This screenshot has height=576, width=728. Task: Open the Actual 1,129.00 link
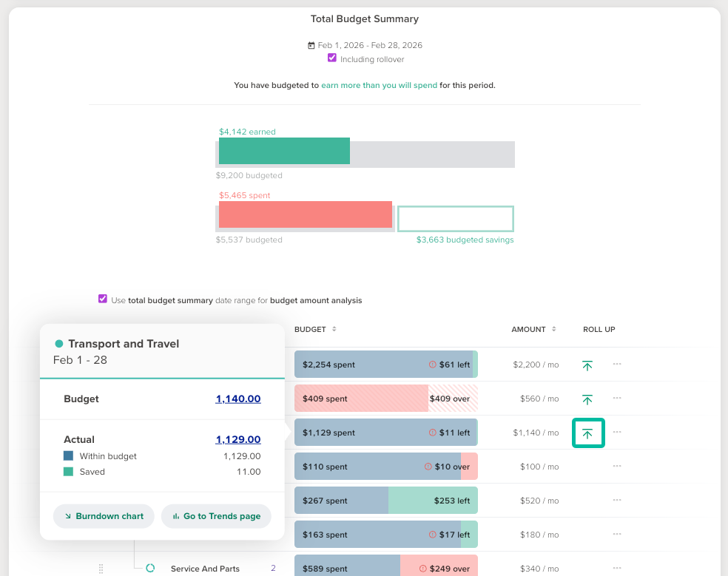click(238, 439)
